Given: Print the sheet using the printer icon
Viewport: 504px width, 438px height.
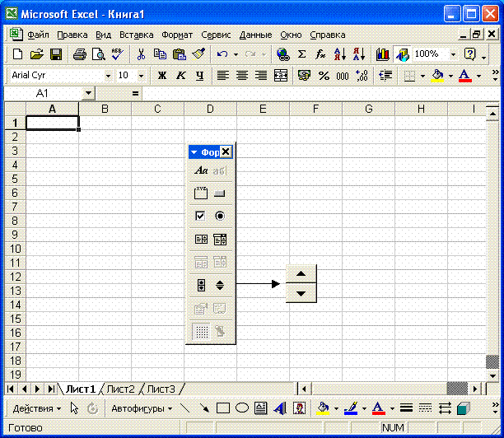Looking at the screenshot, I should tap(79, 54).
